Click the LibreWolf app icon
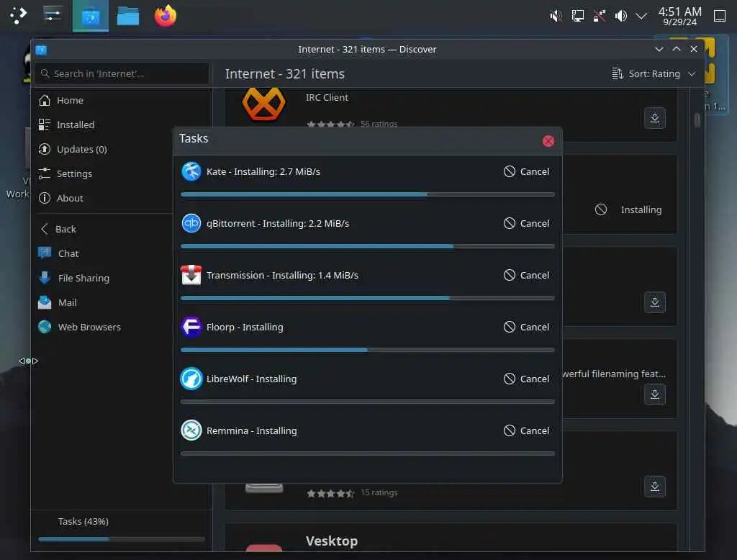The image size is (737, 560). (x=191, y=379)
